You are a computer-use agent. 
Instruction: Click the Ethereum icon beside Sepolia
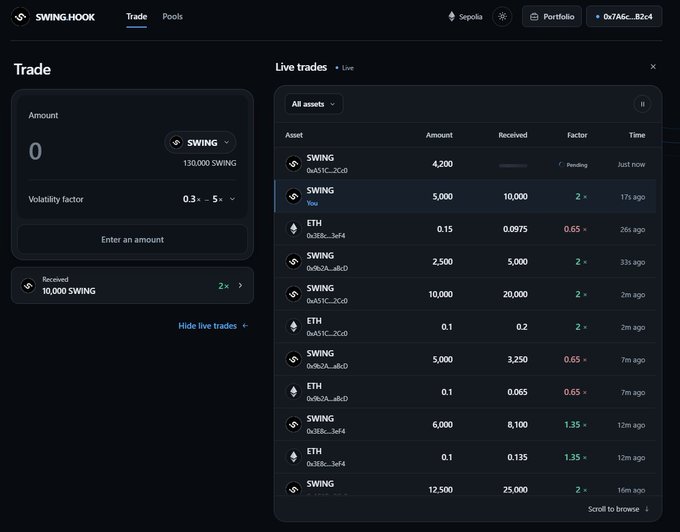[x=451, y=16]
